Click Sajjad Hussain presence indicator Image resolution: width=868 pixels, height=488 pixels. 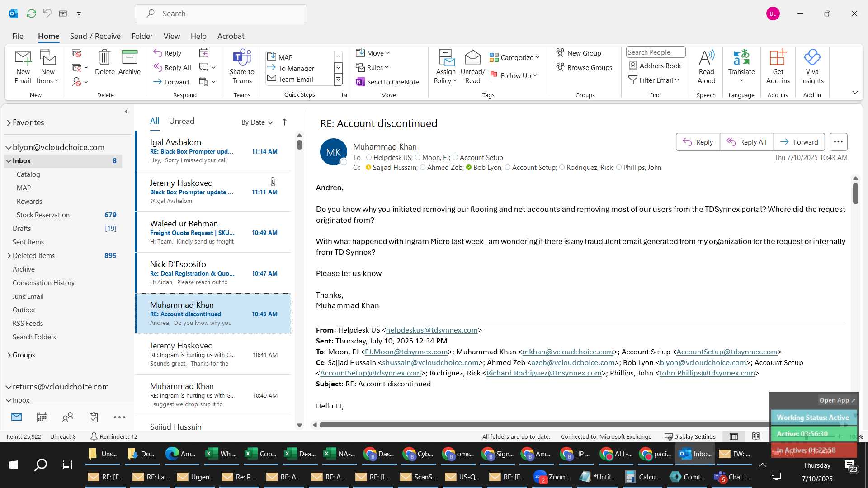[368, 168]
